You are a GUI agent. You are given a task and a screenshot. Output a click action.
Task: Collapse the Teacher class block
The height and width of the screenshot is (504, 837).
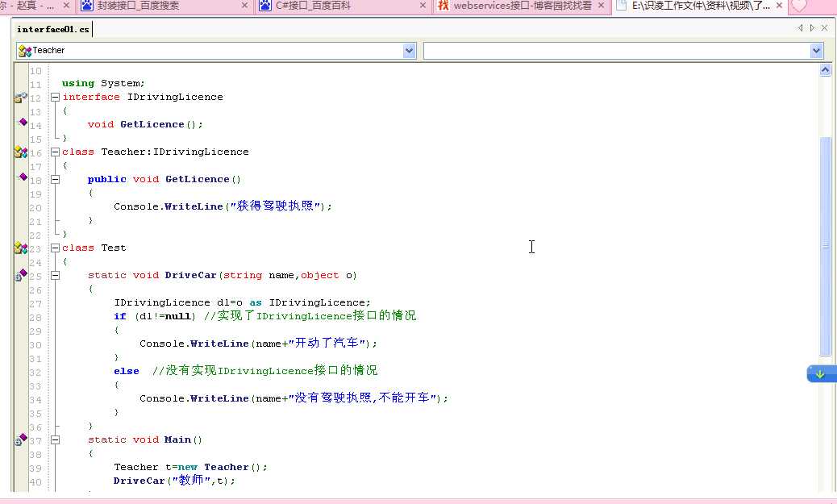click(x=55, y=152)
